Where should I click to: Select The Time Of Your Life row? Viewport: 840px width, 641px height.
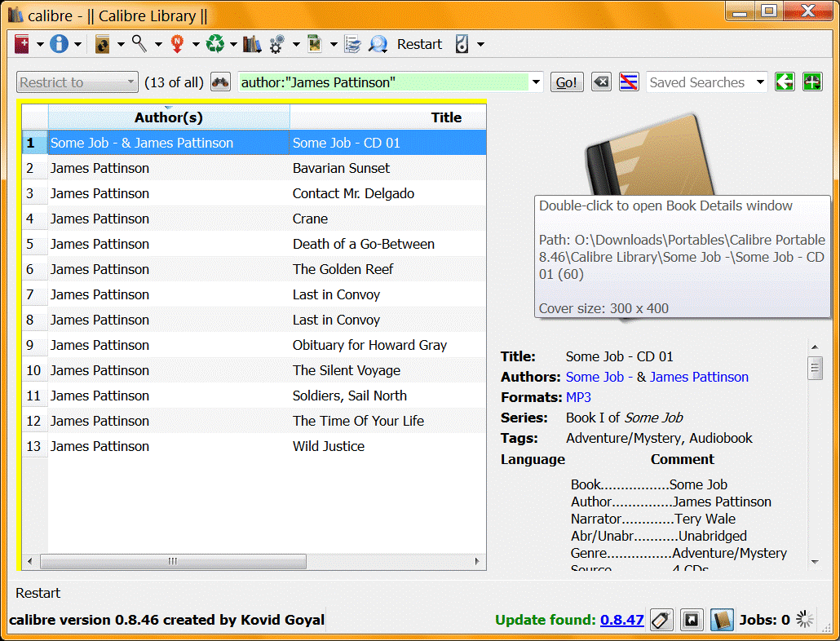click(254, 420)
